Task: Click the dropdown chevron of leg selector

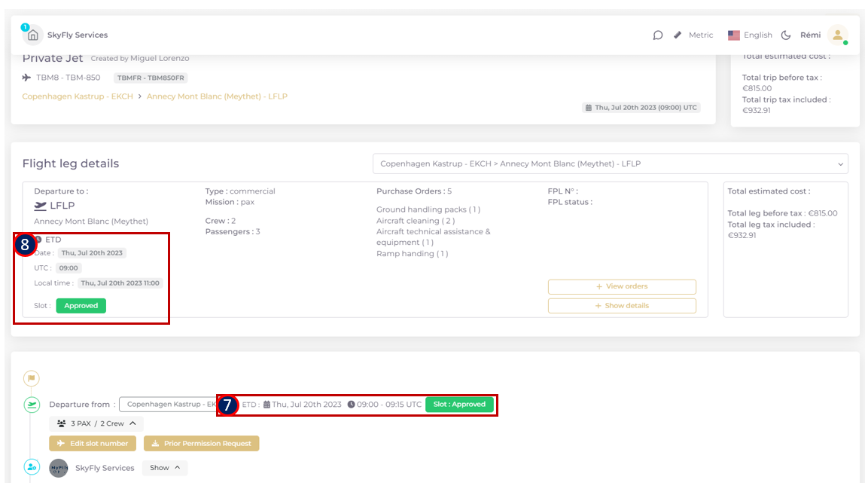Action: point(840,164)
